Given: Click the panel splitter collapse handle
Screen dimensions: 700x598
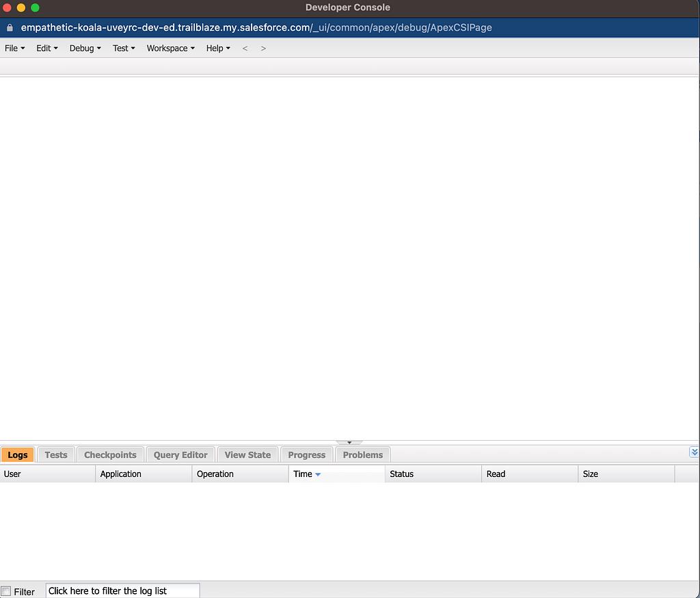Looking at the screenshot, I should [x=349, y=443].
